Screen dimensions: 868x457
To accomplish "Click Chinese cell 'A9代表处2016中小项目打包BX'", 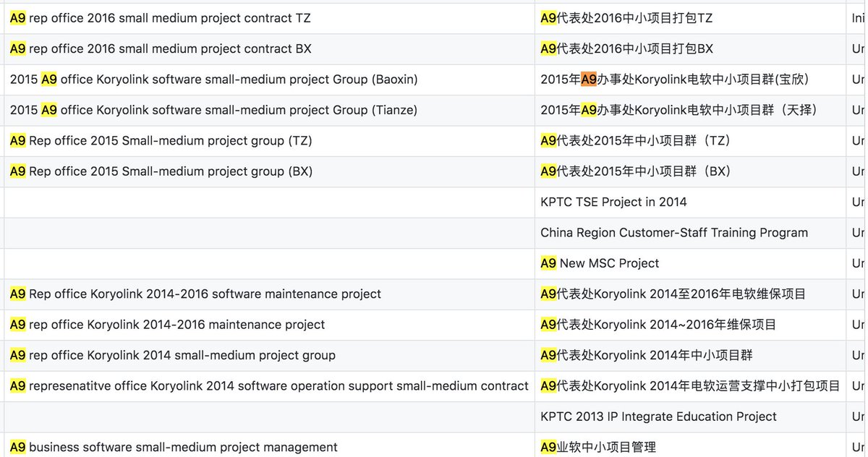I will pyautogui.click(x=691, y=49).
